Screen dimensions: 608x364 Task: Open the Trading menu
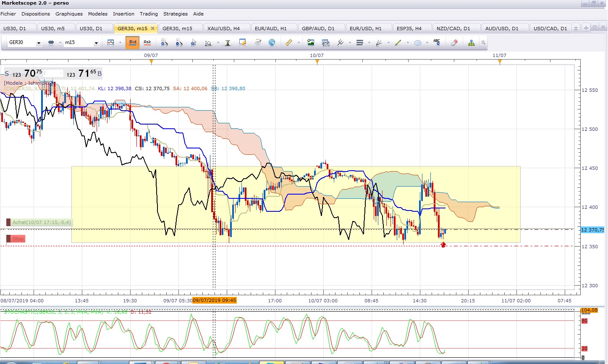(149, 14)
